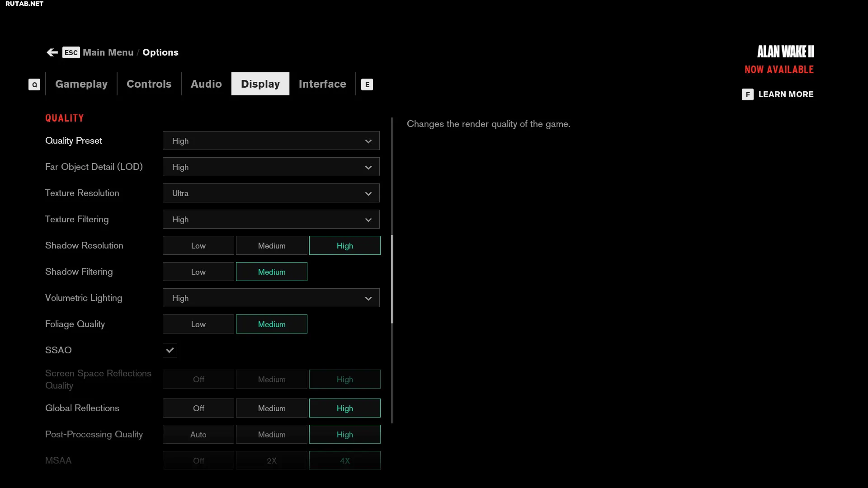Screen dimensions: 868x488
Task: Click the ESC key badge
Action: [71, 52]
